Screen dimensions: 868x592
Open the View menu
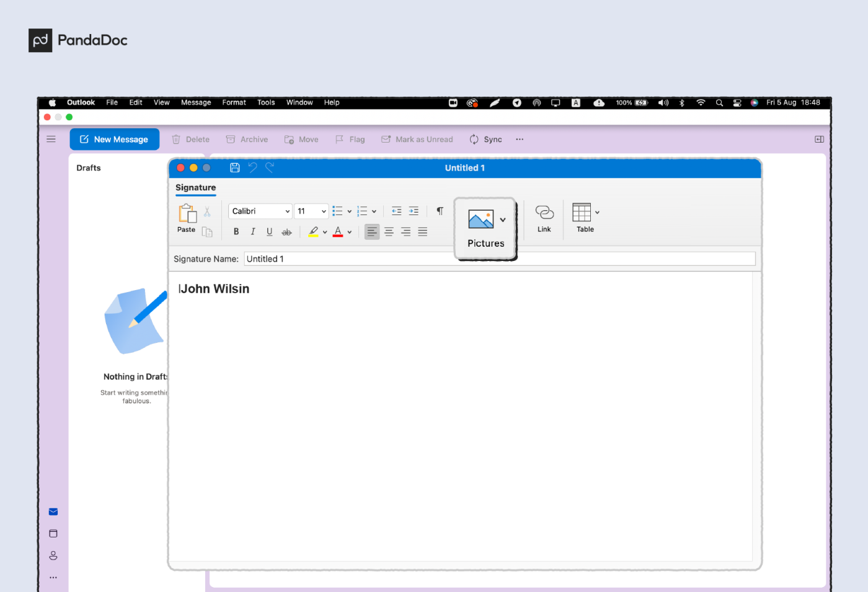[162, 103]
